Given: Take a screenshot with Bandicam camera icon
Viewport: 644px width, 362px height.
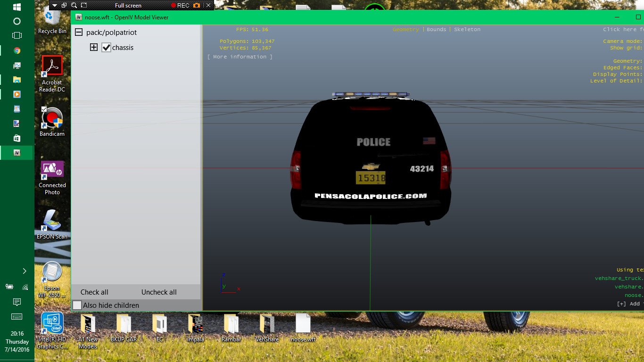Looking at the screenshot, I should (x=197, y=6).
